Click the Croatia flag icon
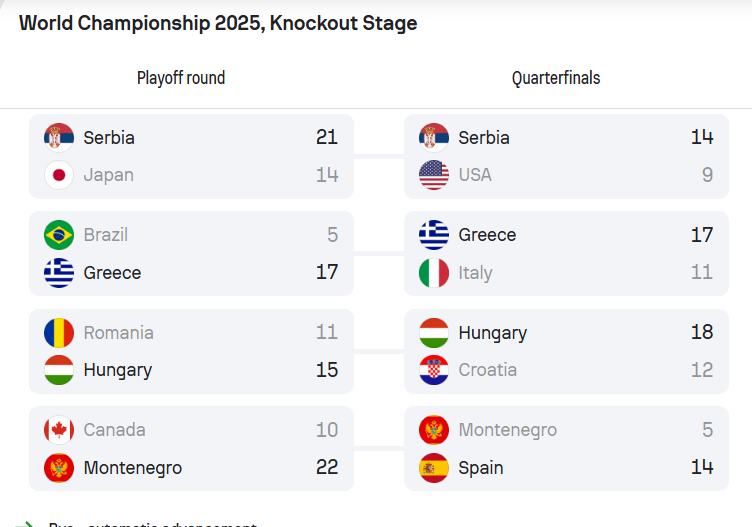The image size is (752, 527). tap(434, 370)
